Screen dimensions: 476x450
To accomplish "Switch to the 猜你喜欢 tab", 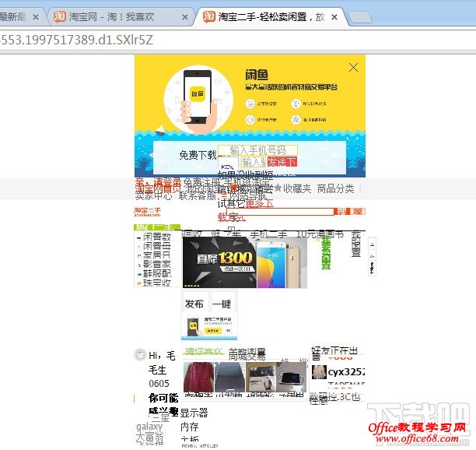I will click(x=204, y=351).
